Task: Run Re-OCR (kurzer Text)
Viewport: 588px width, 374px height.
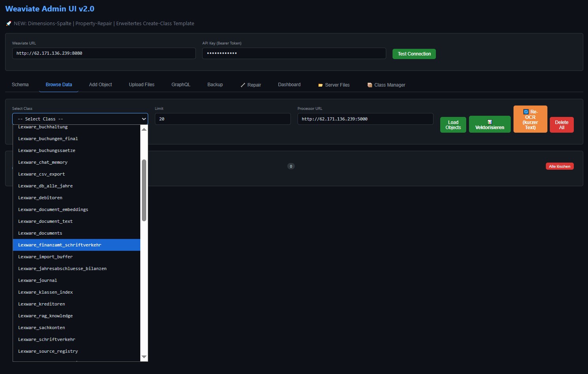Action: (x=530, y=119)
